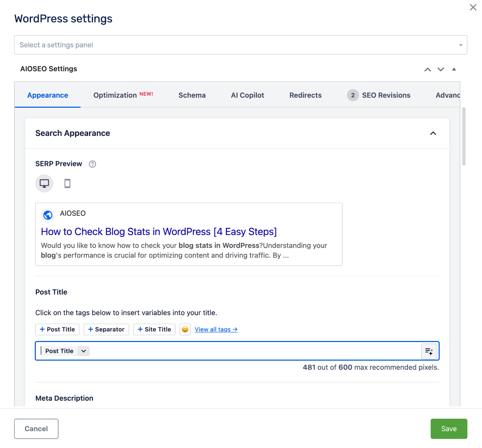Click the Meta Description heading
Viewport: 482px width, 448px height.
(x=64, y=398)
